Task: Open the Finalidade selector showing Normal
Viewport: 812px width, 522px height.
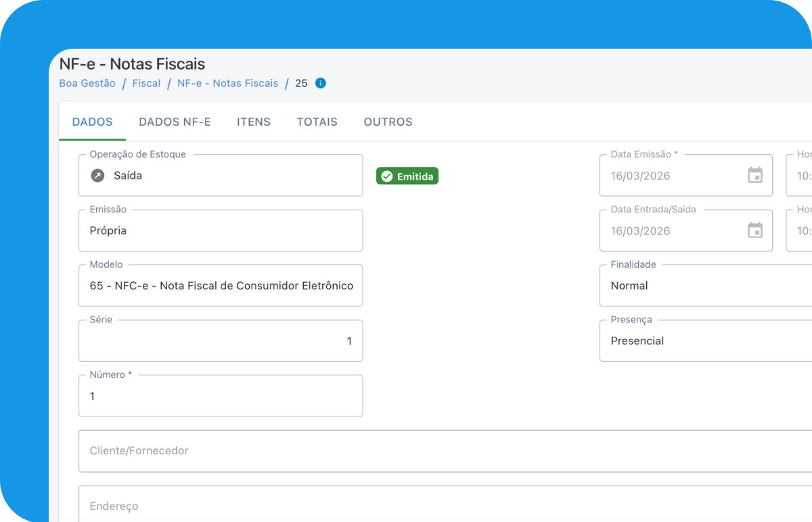Action: click(704, 285)
